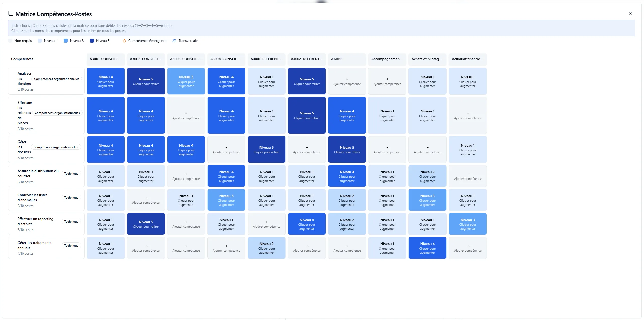The width and height of the screenshot is (644, 320).
Task: Click plus icon for Analyser les dossiers under AAABB
Action: click(x=347, y=79)
